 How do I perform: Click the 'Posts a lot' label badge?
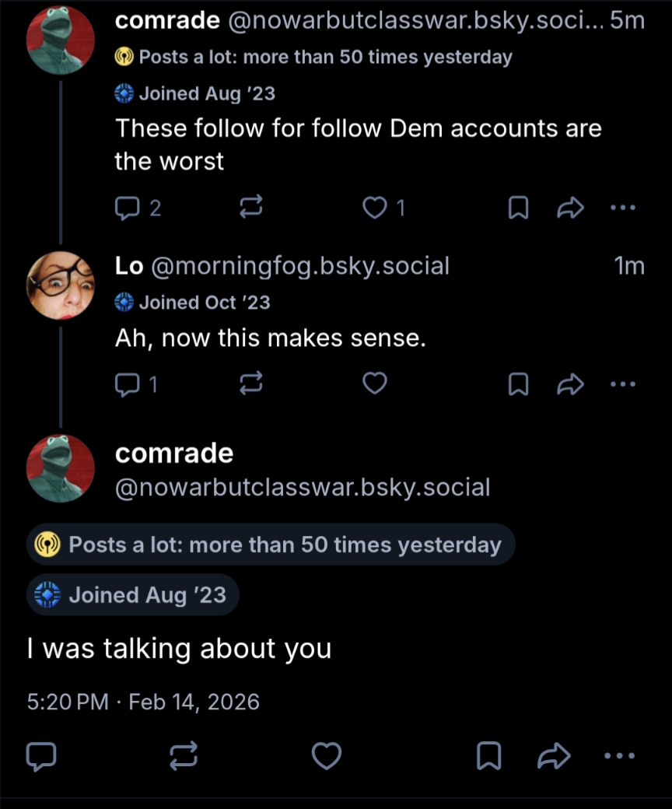(x=271, y=545)
